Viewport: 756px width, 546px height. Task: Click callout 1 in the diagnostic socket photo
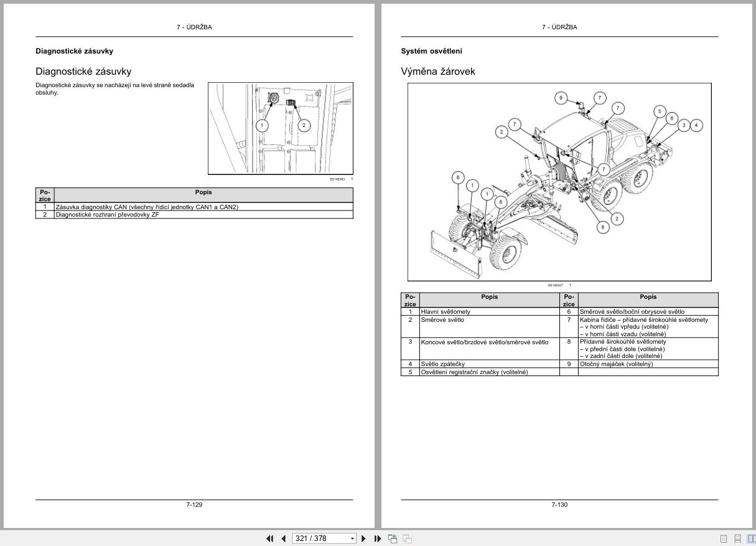(263, 125)
